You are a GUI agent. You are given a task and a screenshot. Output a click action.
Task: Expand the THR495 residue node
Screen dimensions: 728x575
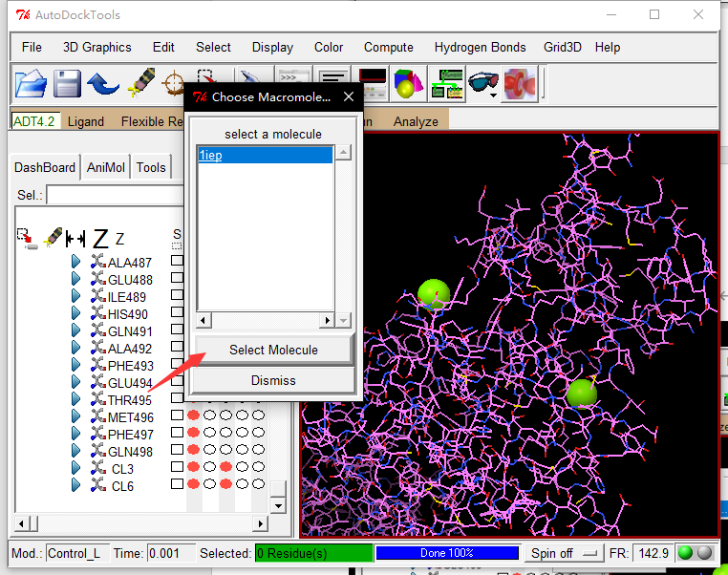coord(76,398)
